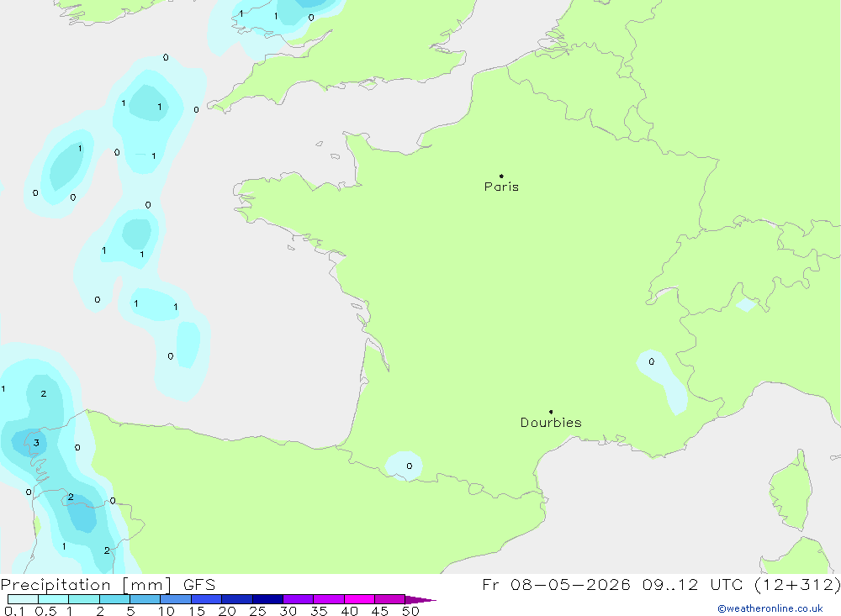The image size is (841, 616).
Task: Pick the 40–45 mm legend swatch
Action: 359,599
